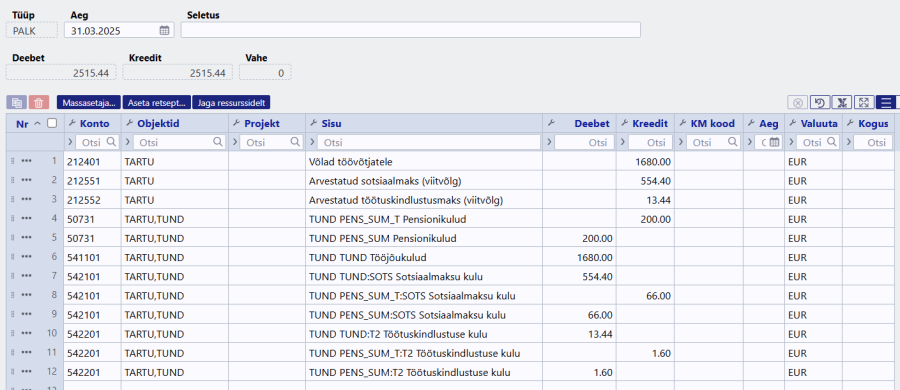Click drag handle of row 4

(x=13, y=219)
